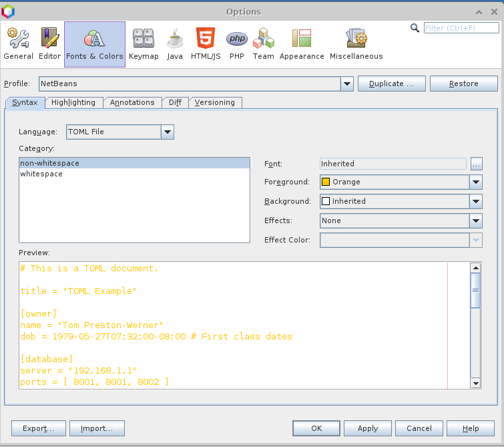Screen dimensions: 504x447
Task: Select the whitespace category item
Action: pos(41,174)
